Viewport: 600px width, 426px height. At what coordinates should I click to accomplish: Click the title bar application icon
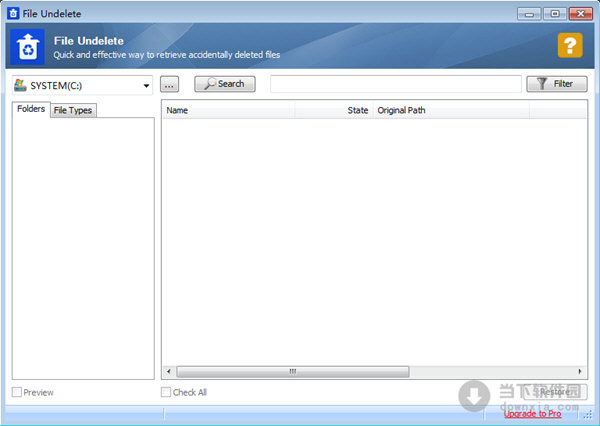[13, 14]
